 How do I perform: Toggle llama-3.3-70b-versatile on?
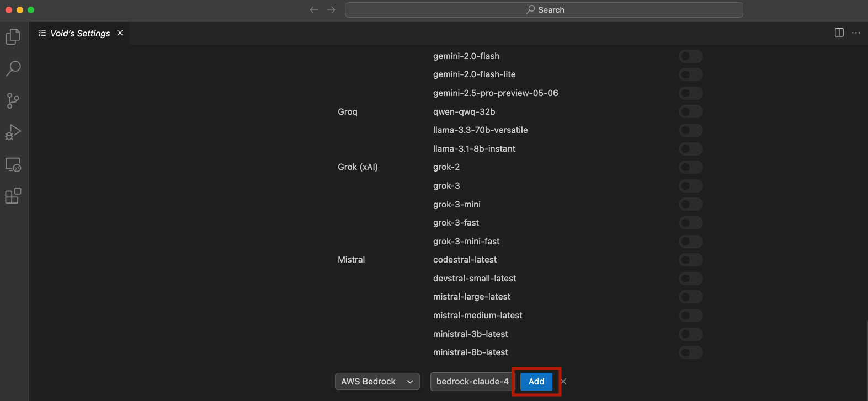(690, 130)
